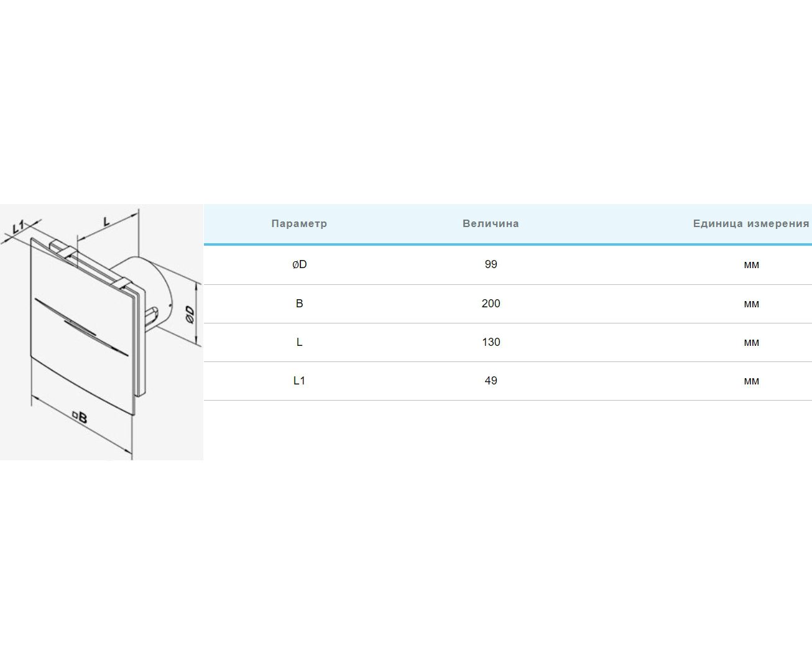The image size is (812, 665).
Task: Click the Единица измерения column header
Action: coord(750,223)
